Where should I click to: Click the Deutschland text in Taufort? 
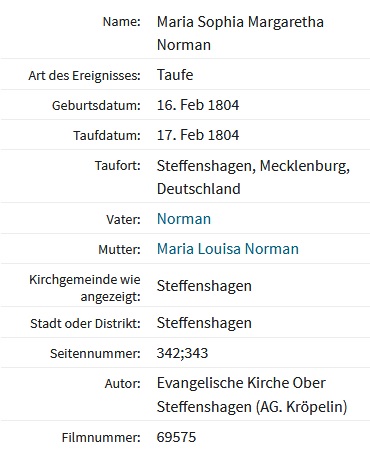pyautogui.click(x=199, y=189)
